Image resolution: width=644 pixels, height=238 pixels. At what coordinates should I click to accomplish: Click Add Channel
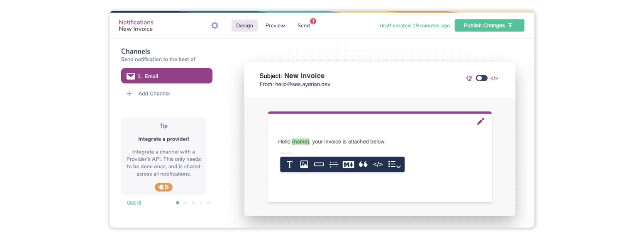[x=154, y=94]
